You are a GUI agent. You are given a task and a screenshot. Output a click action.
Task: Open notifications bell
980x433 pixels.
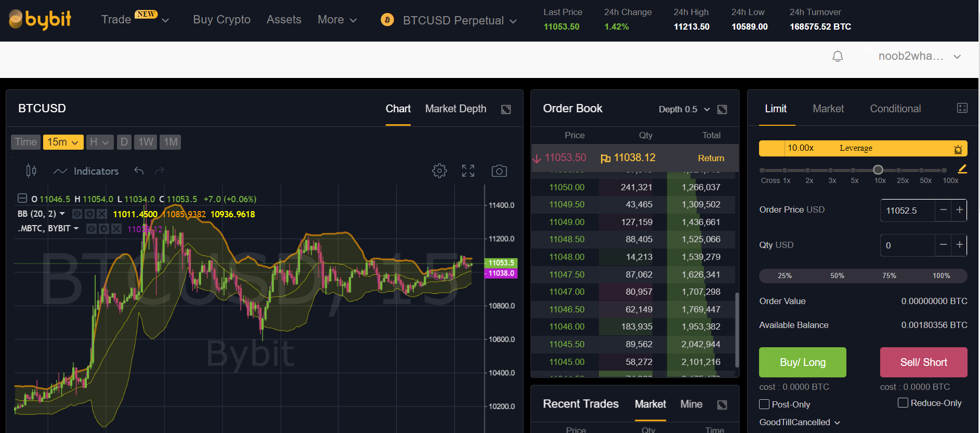(838, 56)
